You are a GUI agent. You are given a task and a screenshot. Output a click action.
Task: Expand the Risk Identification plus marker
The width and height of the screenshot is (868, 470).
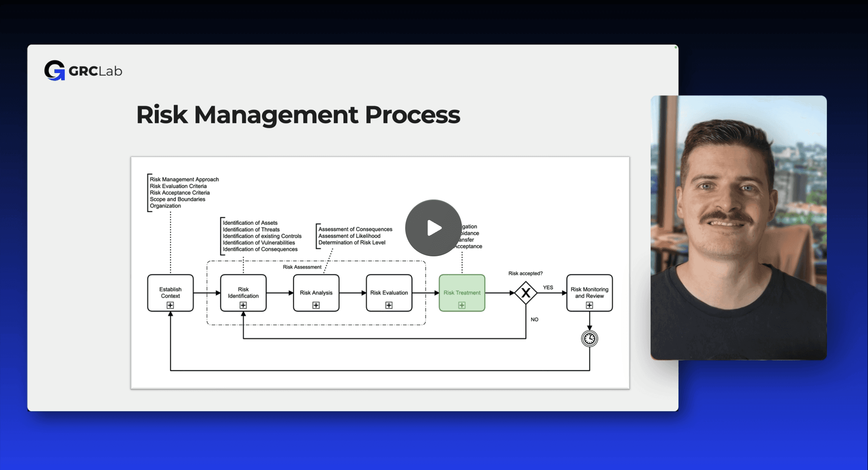click(x=243, y=305)
